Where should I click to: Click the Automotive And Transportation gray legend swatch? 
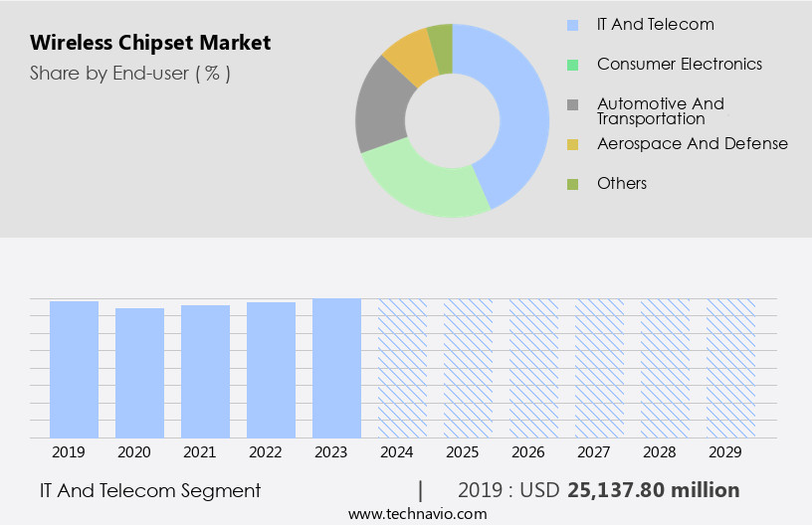pos(572,104)
